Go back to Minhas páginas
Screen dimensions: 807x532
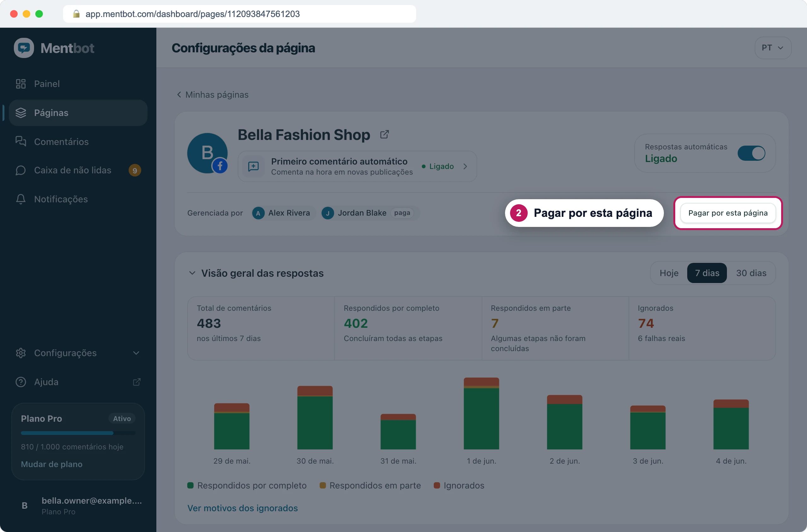(213, 95)
